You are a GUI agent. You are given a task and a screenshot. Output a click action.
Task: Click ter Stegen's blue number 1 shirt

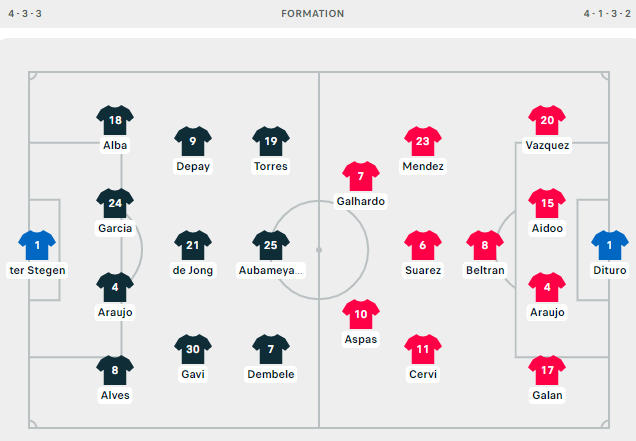37,245
